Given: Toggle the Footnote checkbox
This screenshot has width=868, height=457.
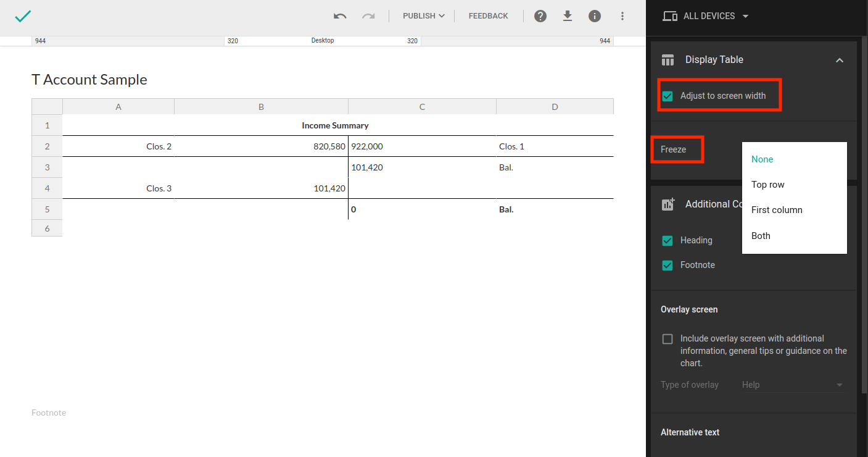Looking at the screenshot, I should [668, 266].
